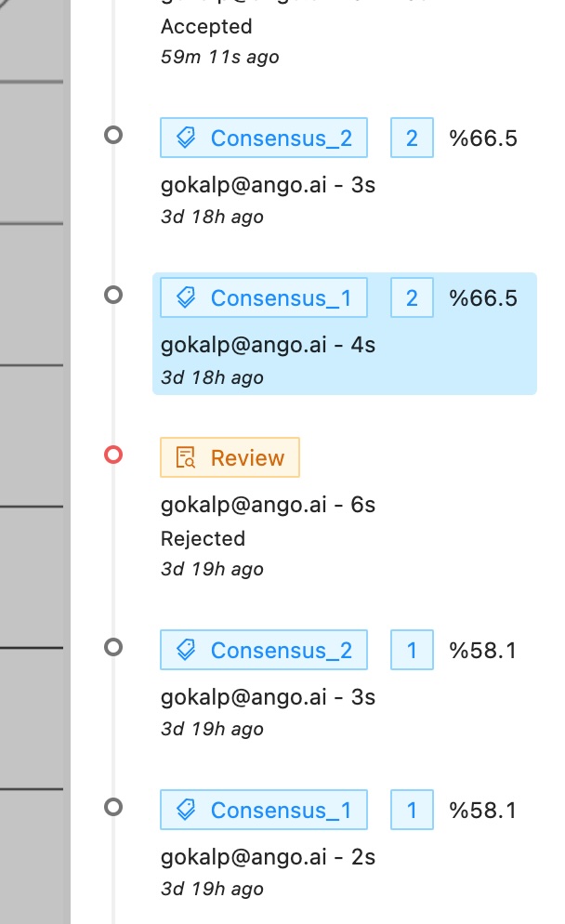Image resolution: width=565 pixels, height=924 pixels.
Task: Select the timeline dot beside Consensus_1 at %58.1
Action: point(113,807)
